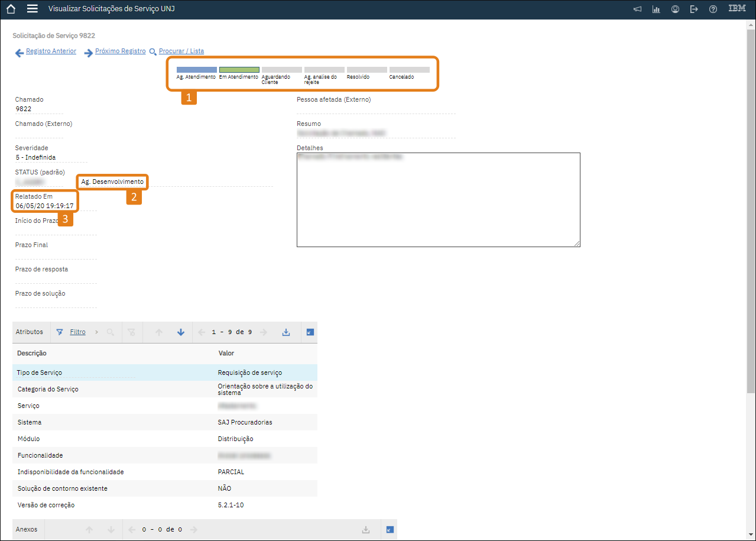
Task: Collapse the Anexos table section
Action: 390,530
